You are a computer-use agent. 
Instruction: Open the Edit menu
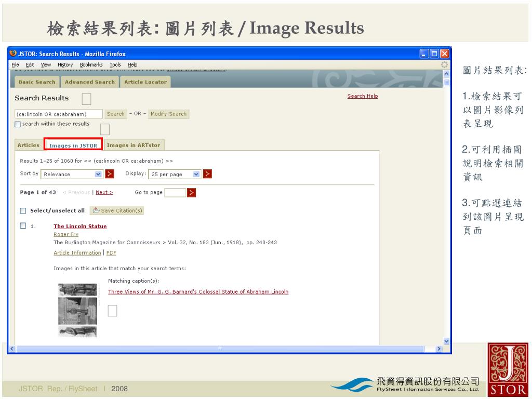coord(30,64)
